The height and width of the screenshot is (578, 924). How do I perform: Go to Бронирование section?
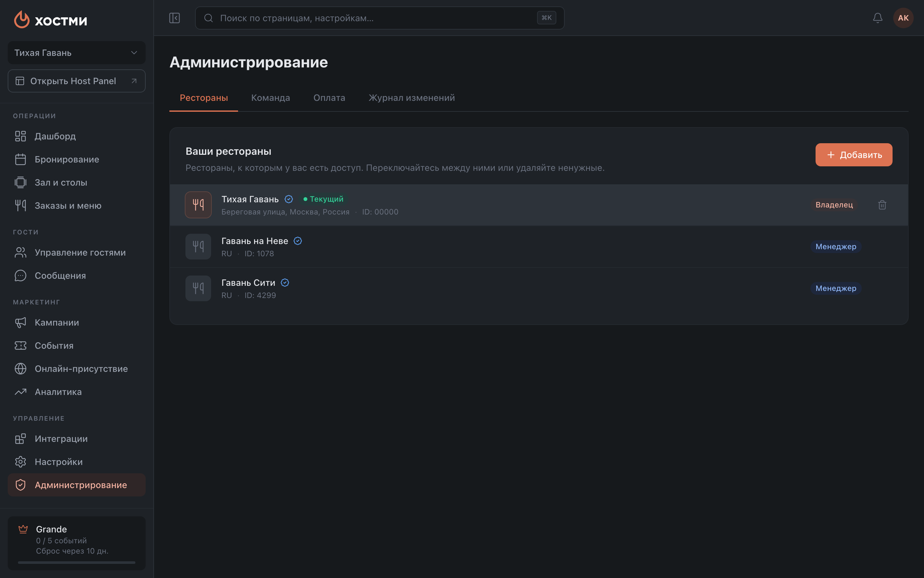tap(76, 159)
